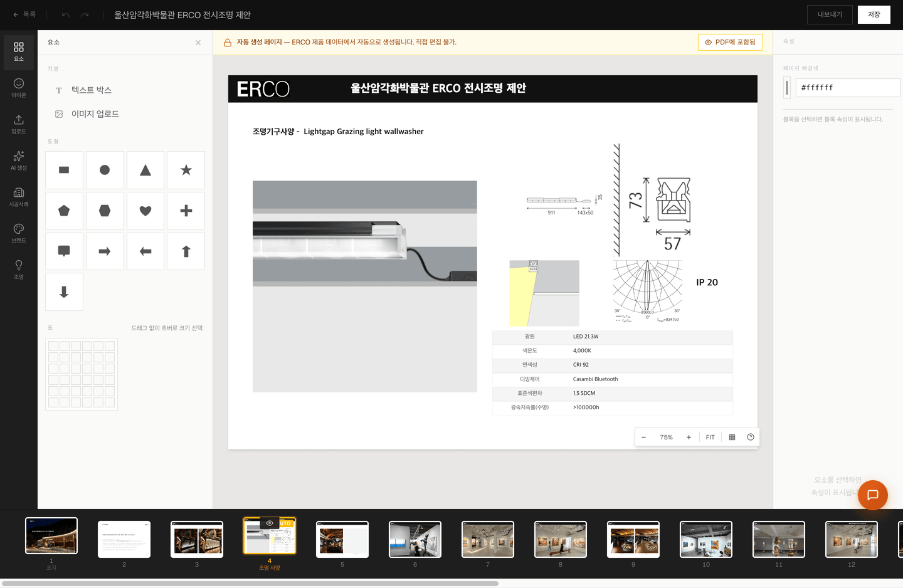Insert the rectangle shape

64,170
